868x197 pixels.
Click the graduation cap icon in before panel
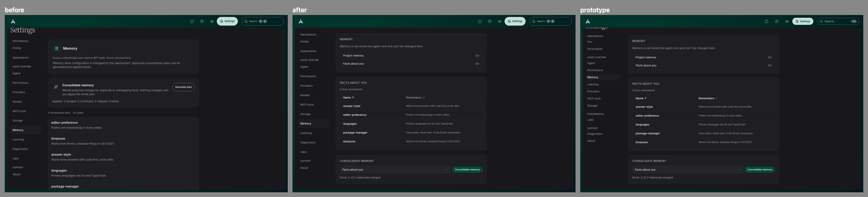tap(212, 21)
